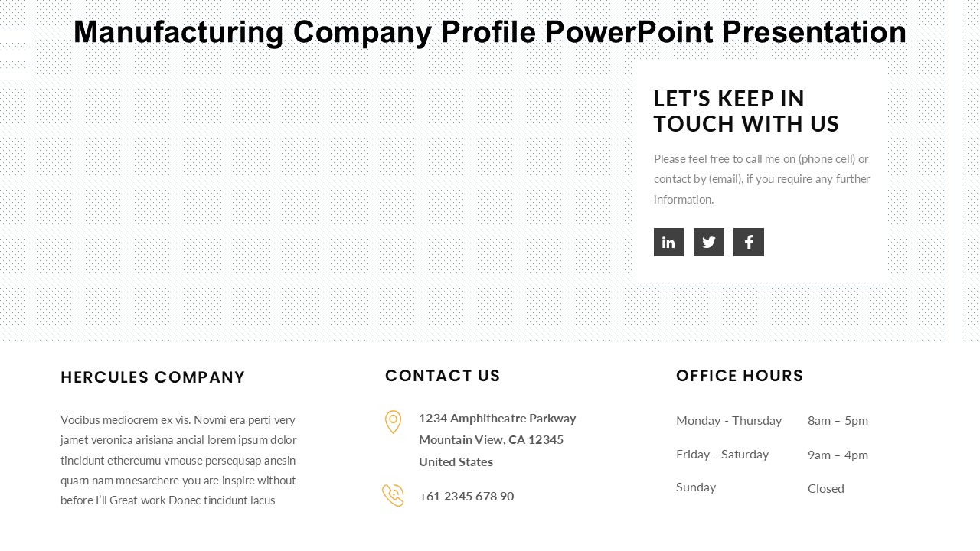Open the Twitter bird icon
Image resolution: width=980 pixels, height=551 pixels.
click(709, 243)
